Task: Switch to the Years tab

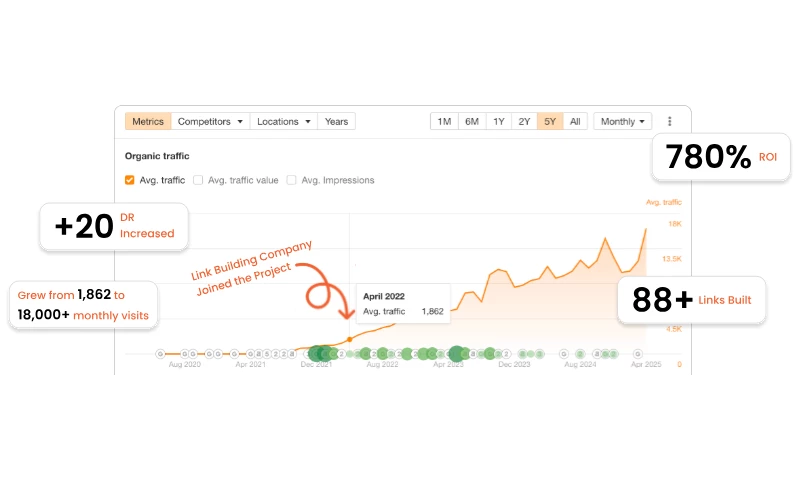Action: (336, 121)
